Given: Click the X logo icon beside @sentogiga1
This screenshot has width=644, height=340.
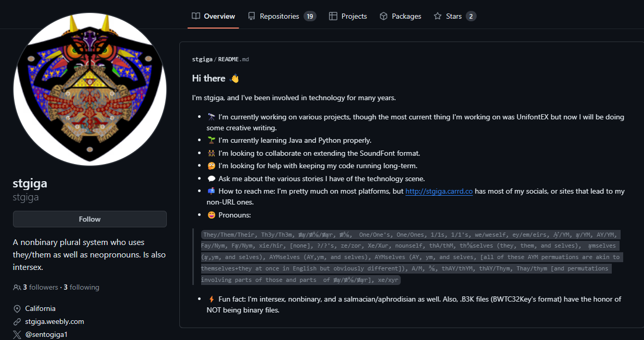Looking at the screenshot, I should [x=17, y=334].
